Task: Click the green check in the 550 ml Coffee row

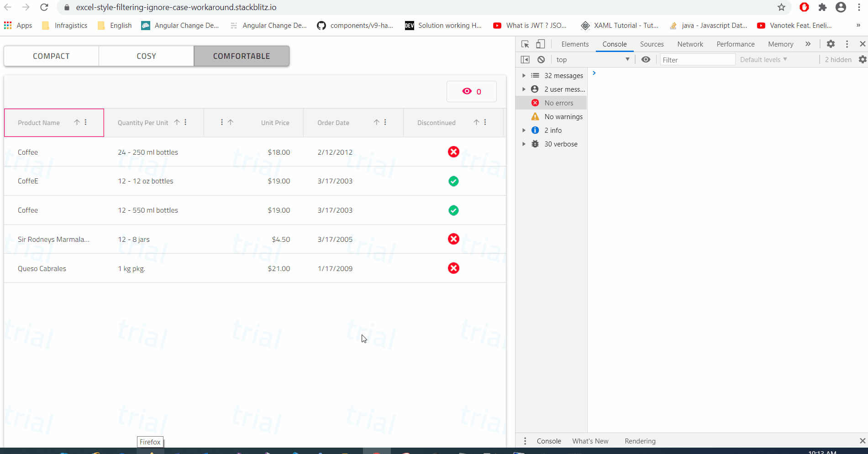Action: (x=453, y=210)
